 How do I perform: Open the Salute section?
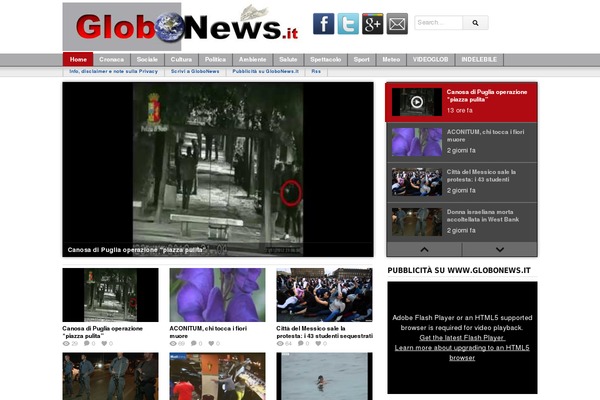click(x=288, y=60)
